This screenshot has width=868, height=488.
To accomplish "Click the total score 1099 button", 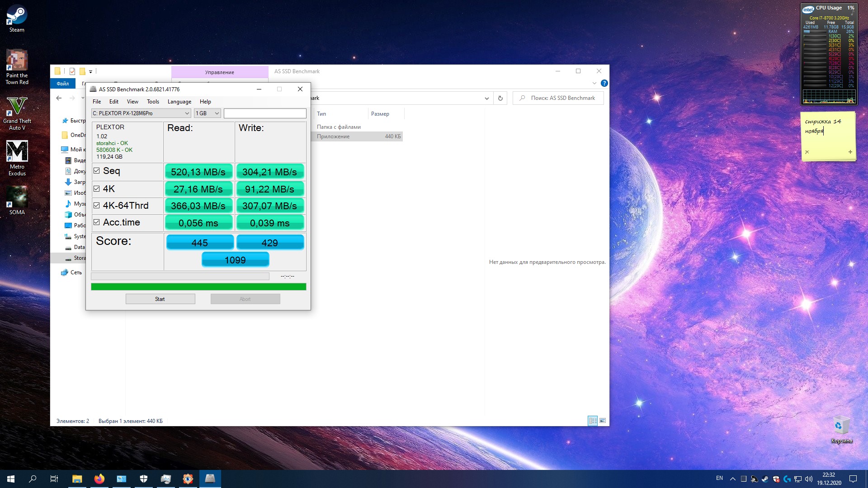I will (x=235, y=260).
